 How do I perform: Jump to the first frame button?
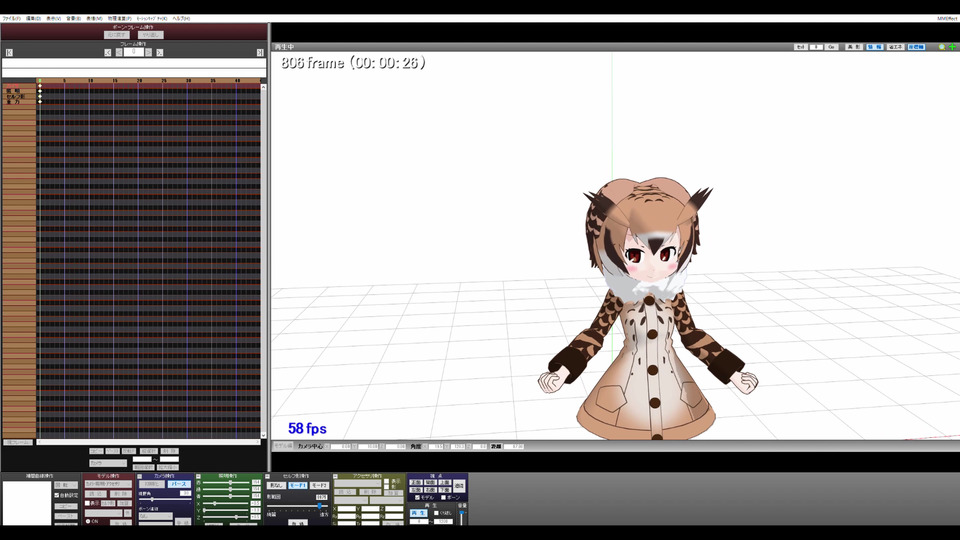coord(9,53)
